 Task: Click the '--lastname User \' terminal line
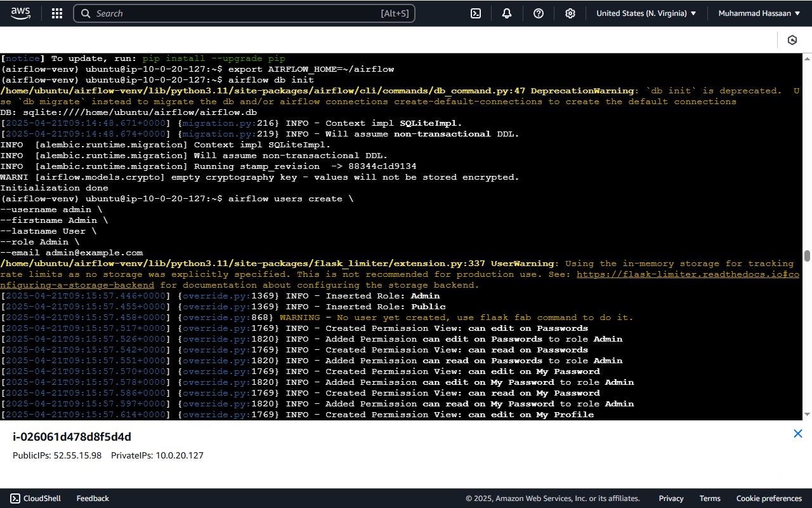(x=49, y=231)
